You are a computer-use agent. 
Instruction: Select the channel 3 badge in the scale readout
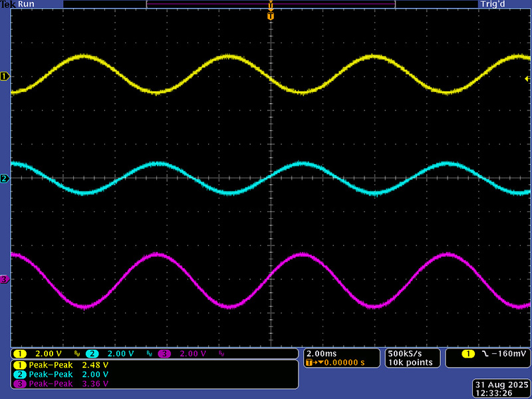[x=164, y=354]
